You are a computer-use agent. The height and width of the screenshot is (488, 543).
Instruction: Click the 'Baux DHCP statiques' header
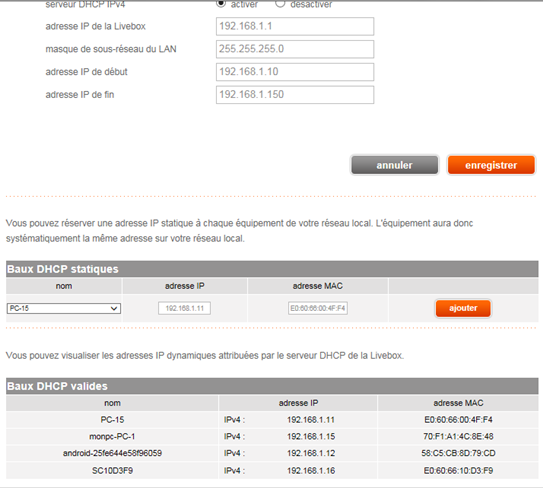pyautogui.click(x=272, y=269)
